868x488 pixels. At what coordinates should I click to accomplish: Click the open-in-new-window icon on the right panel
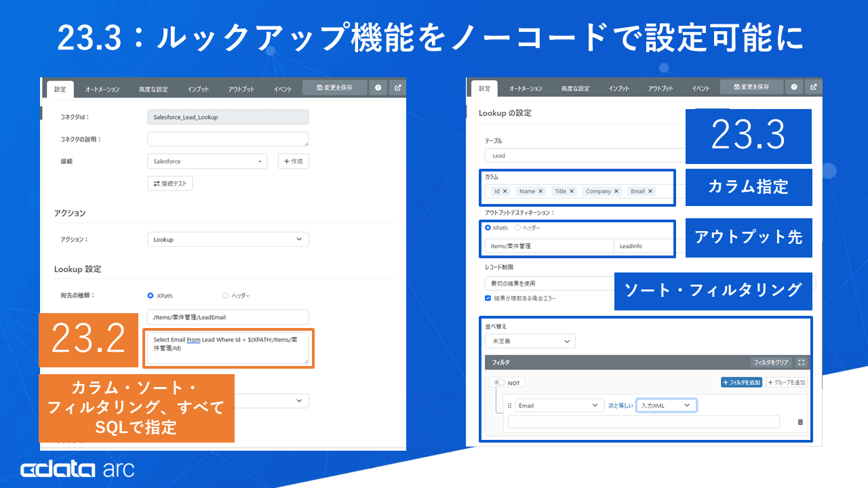pyautogui.click(x=813, y=87)
